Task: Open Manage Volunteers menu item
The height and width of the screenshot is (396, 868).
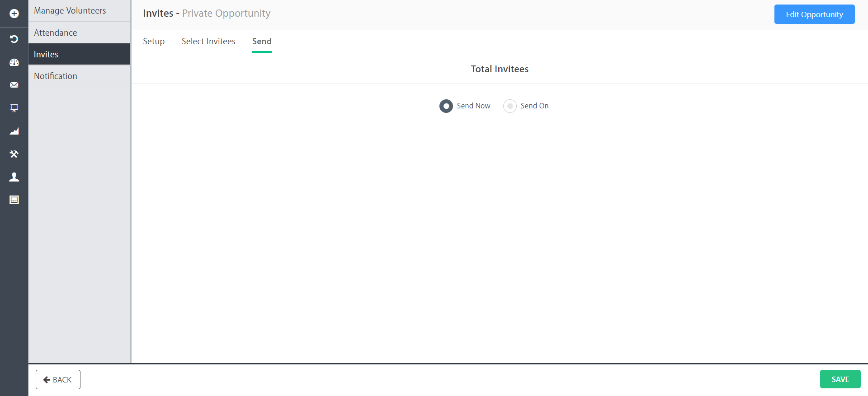Action: pyautogui.click(x=80, y=11)
